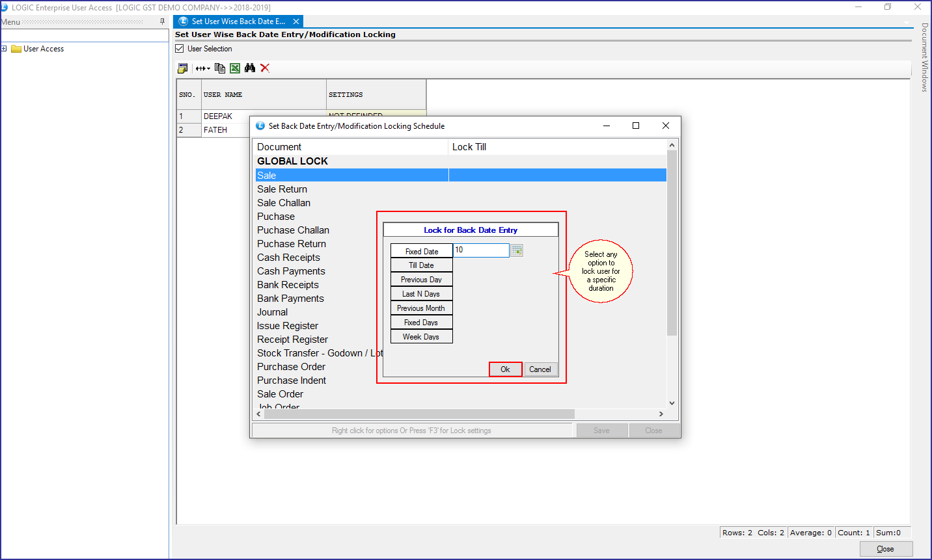Screen dimensions: 932x560
Task: Click horizontal scrollbar right arrow in dialog
Action: [x=661, y=414]
